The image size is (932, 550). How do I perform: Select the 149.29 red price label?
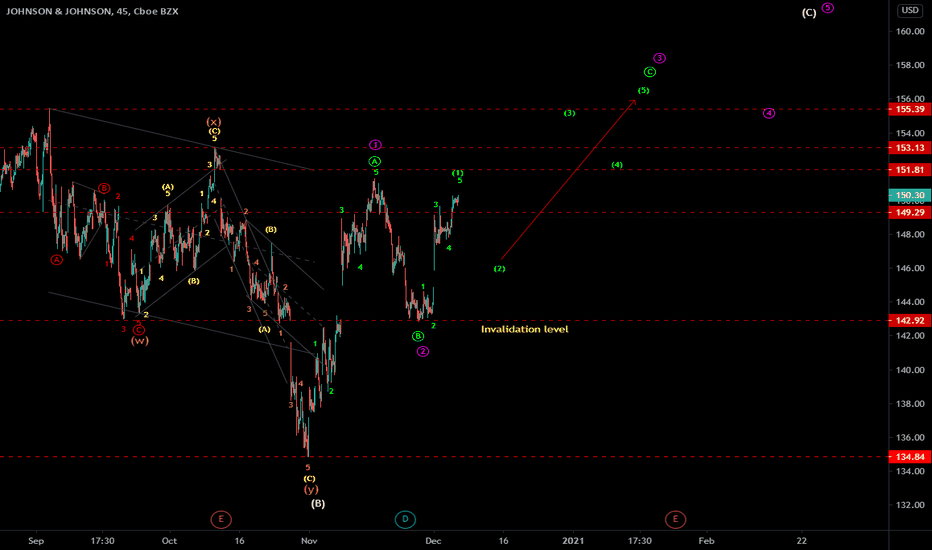909,212
